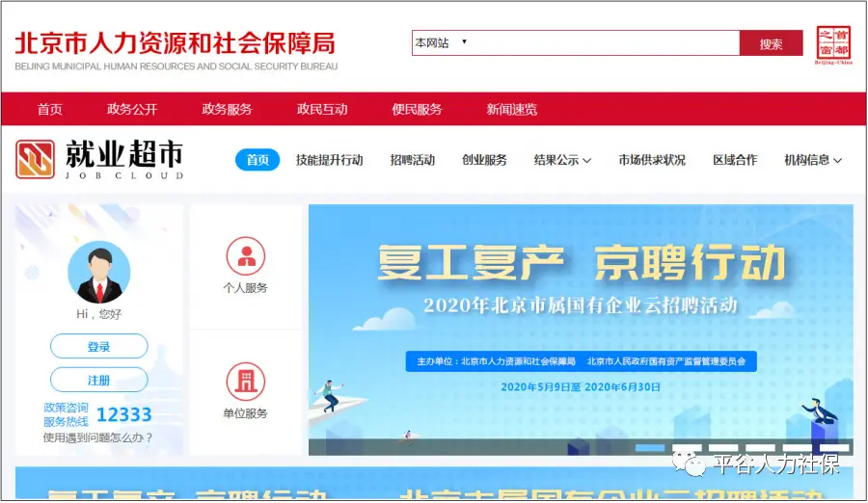Click the 个人服务 red person icon
Screen dimensions: 868x503
pyautogui.click(x=245, y=255)
